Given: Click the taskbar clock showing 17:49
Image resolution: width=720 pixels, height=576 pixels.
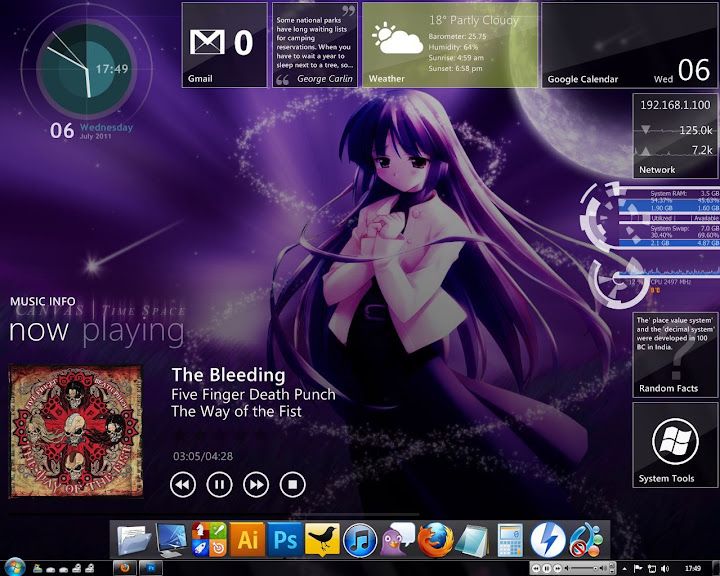Looking at the screenshot, I should (693, 569).
